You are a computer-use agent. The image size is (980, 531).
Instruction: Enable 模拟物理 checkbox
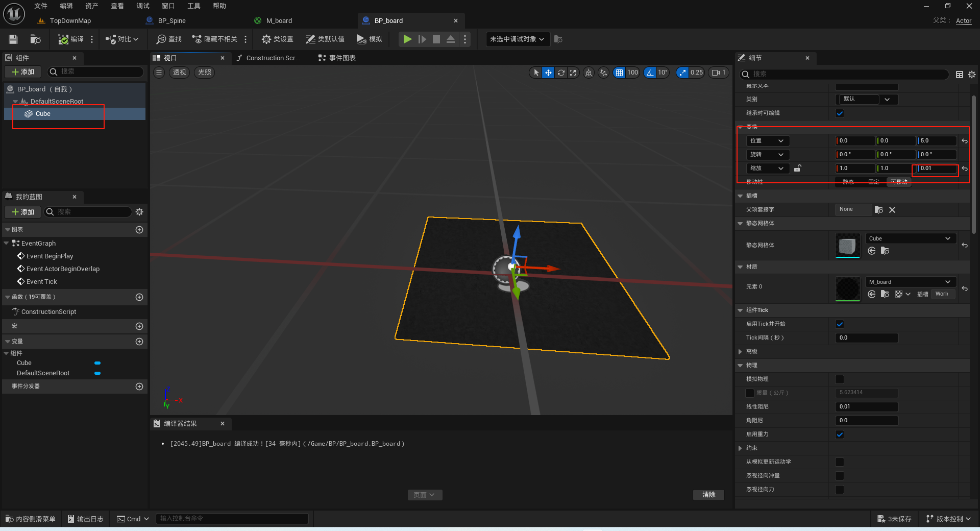pyautogui.click(x=840, y=379)
